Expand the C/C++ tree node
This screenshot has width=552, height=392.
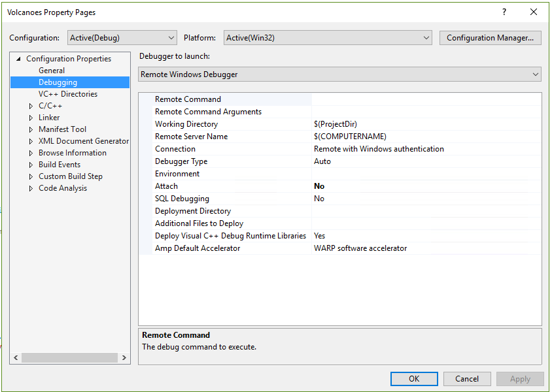click(x=30, y=105)
